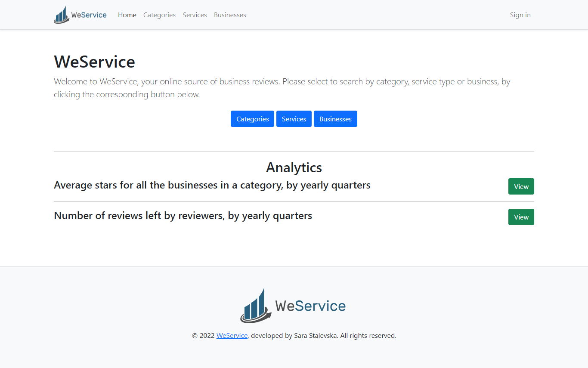The height and width of the screenshot is (368, 588).
Task: Go to the Home nav item
Action: click(127, 15)
